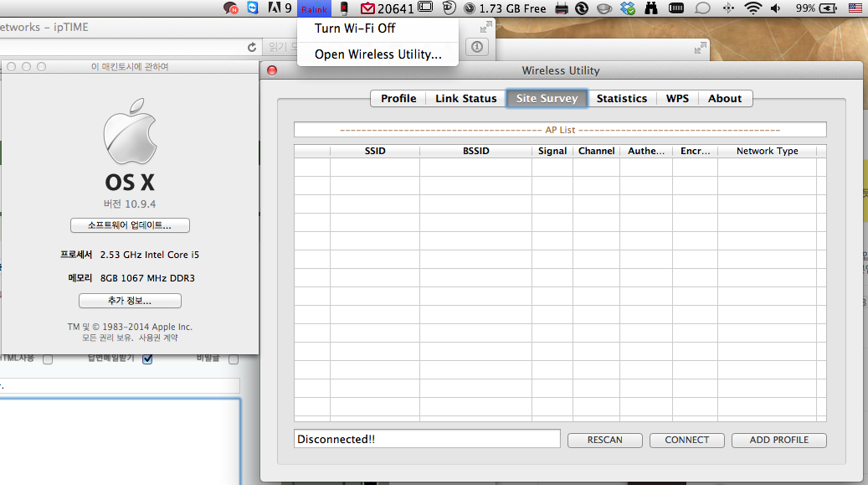Toggle the 비밀글 checkbox
Screen dimensions: 868x485
(x=234, y=359)
